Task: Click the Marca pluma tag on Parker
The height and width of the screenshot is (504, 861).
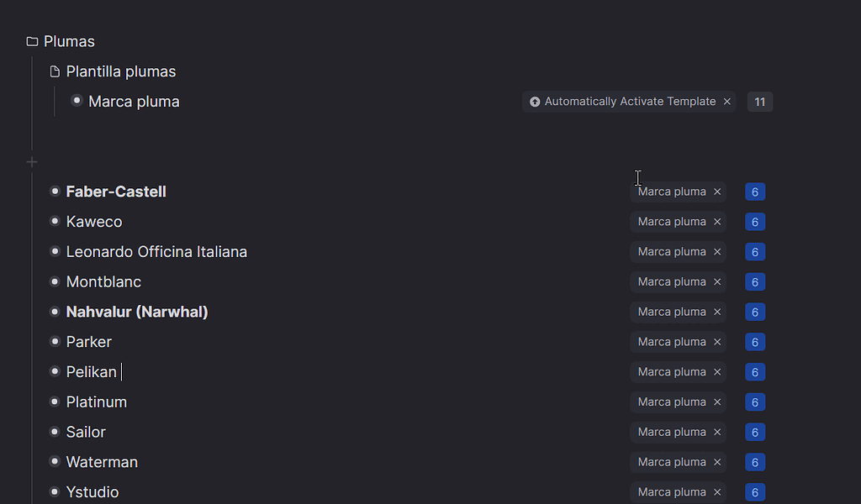Action: 671,342
